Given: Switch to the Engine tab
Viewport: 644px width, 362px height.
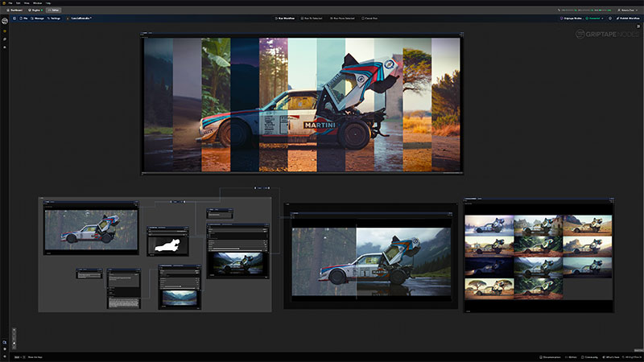Looking at the screenshot, I should (36, 10).
